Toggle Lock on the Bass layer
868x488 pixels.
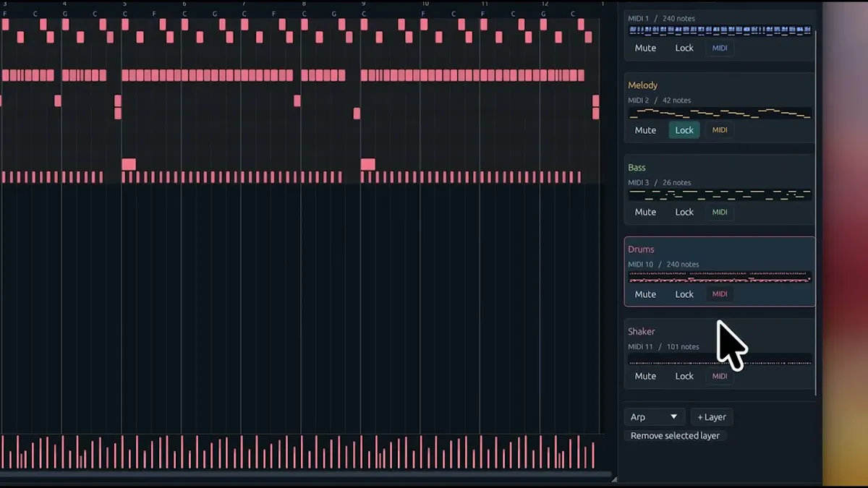pos(684,212)
